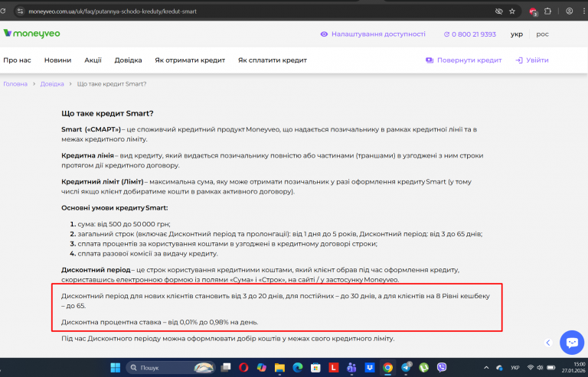Show hidden system tray icons
This screenshot has width=588, height=377.
pos(486,368)
